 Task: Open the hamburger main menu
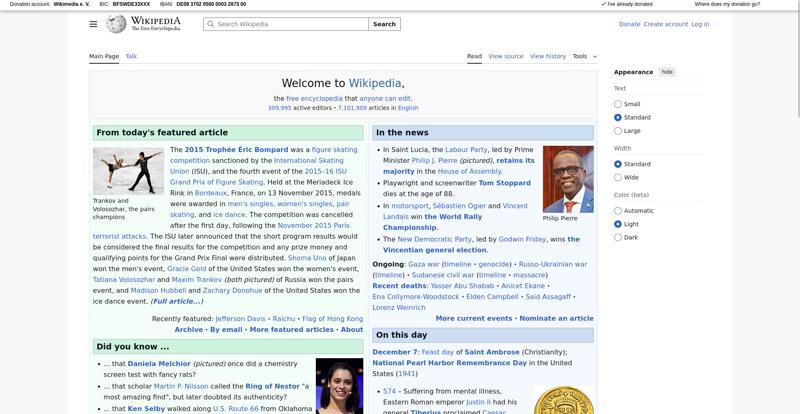point(93,24)
